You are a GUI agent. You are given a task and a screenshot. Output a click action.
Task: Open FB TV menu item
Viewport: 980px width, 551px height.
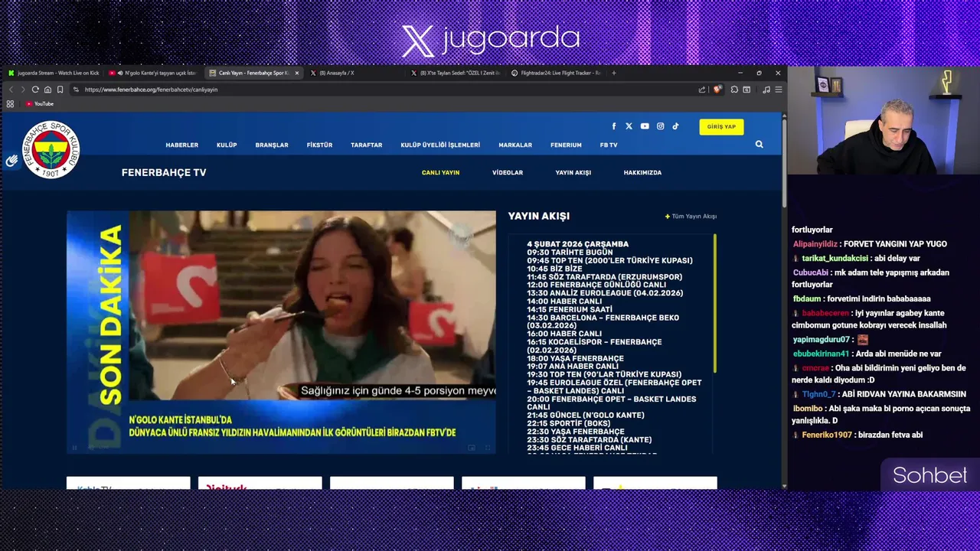click(x=609, y=145)
